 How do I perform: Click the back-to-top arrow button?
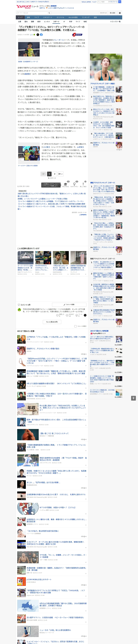133,398
